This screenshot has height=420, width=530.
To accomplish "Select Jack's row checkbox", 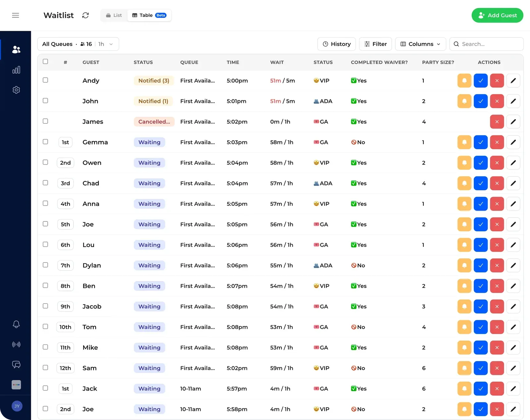I will coord(45,388).
